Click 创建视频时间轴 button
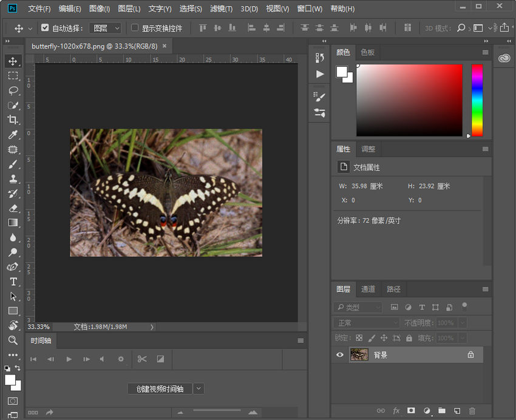 point(160,389)
